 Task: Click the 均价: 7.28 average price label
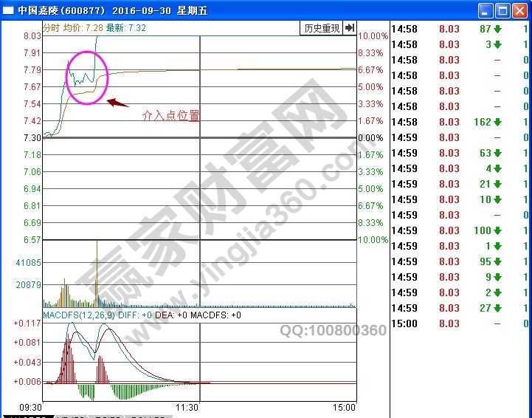[83, 27]
